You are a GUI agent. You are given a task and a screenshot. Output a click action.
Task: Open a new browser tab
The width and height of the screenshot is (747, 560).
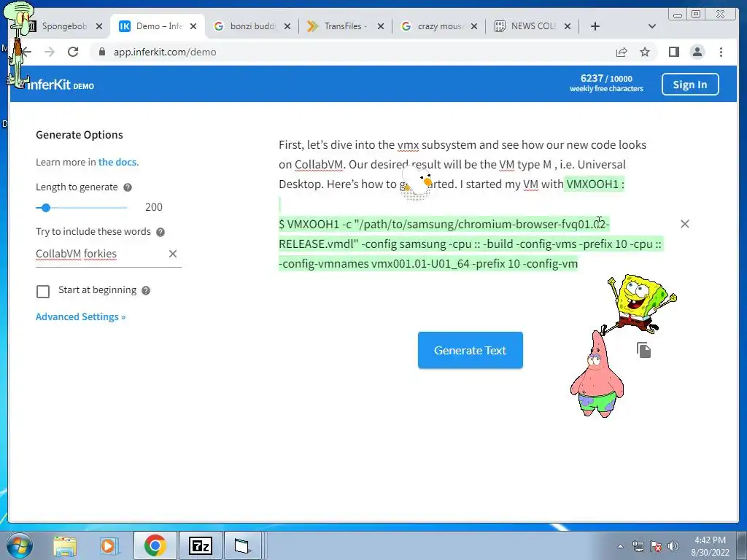point(595,26)
